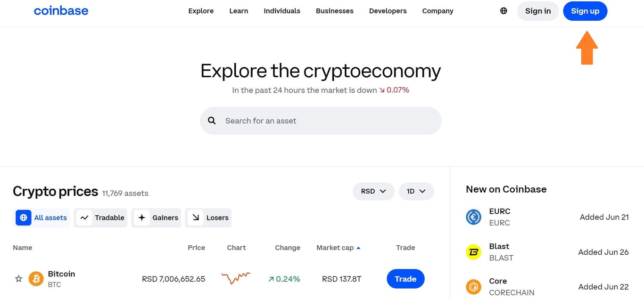Click the Sign up button

(585, 11)
